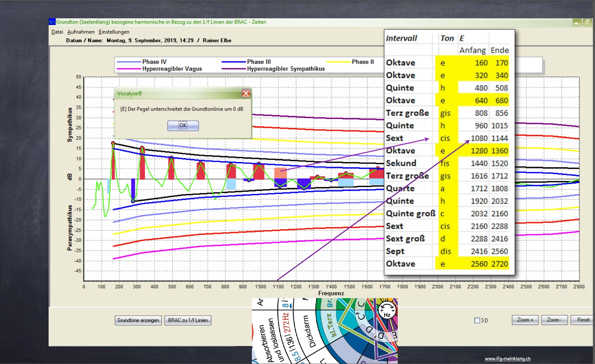The image size is (595, 364).
Task: Click the Hz dial icon on wheel
Action: (387, 310)
